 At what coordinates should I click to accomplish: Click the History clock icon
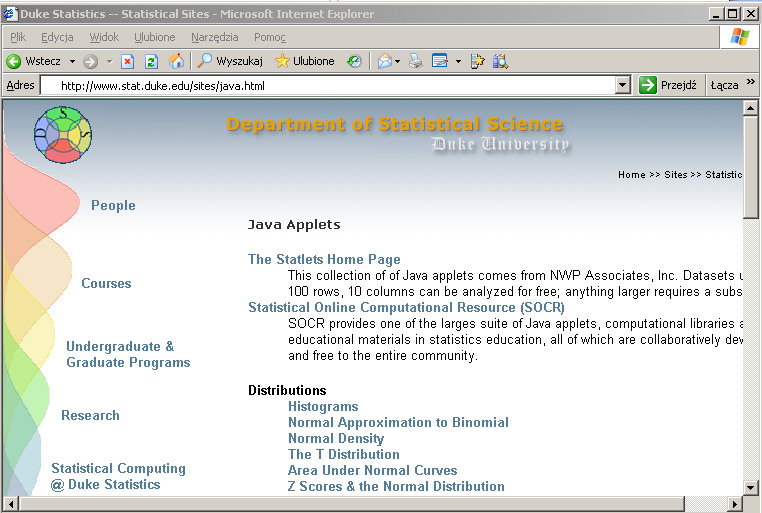point(354,61)
